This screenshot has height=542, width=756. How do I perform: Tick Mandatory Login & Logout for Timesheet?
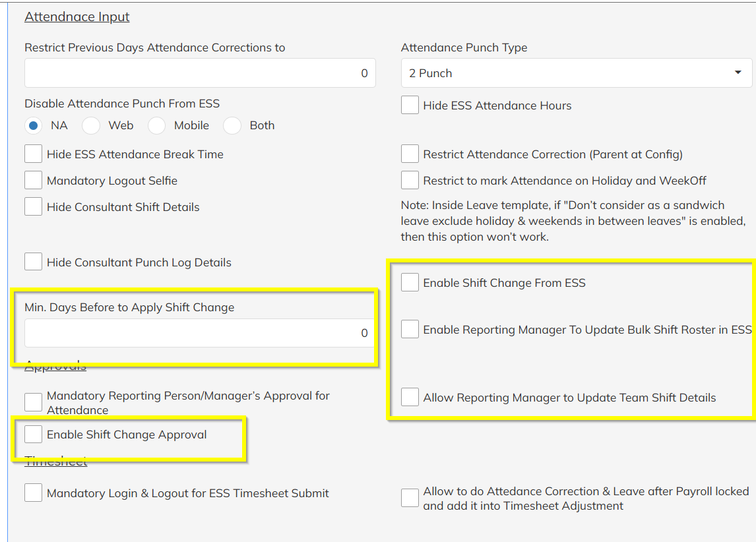(33, 493)
